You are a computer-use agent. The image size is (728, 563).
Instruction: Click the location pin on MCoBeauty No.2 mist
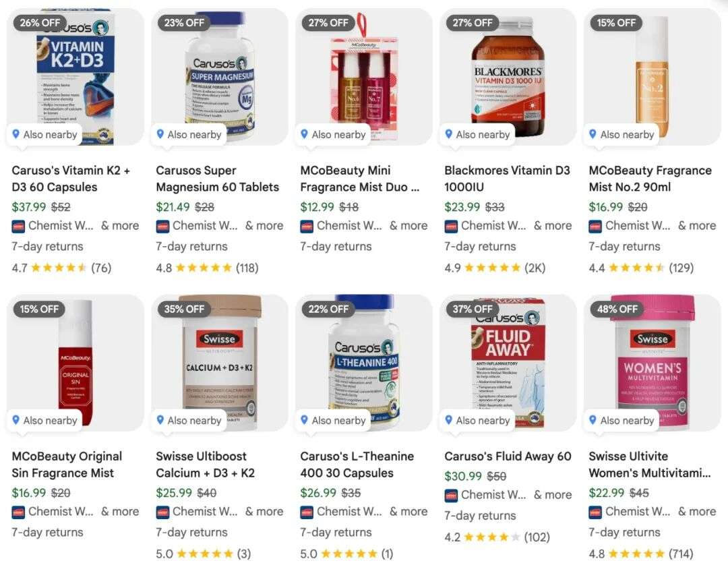(593, 134)
